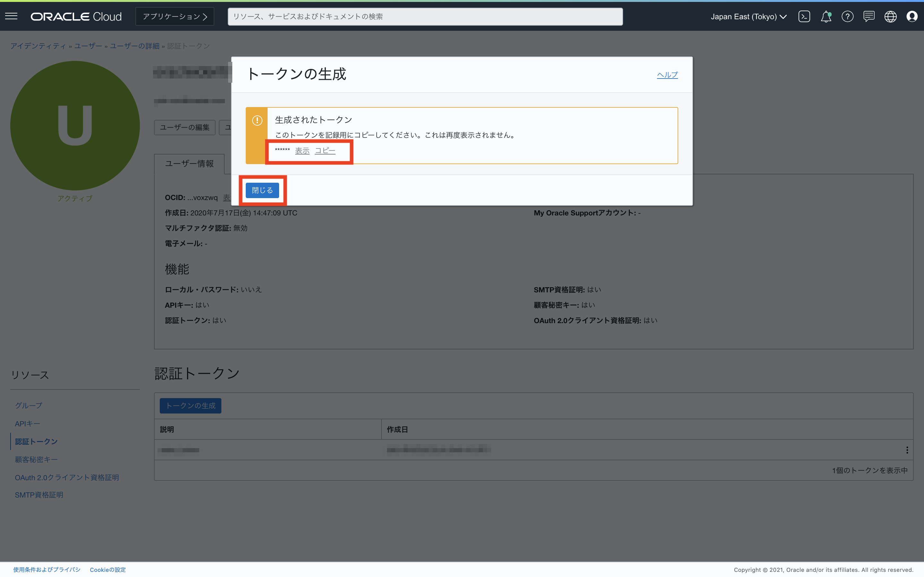Show the generated token with 表示
Viewport: 924px width, 577px height.
coord(302,151)
